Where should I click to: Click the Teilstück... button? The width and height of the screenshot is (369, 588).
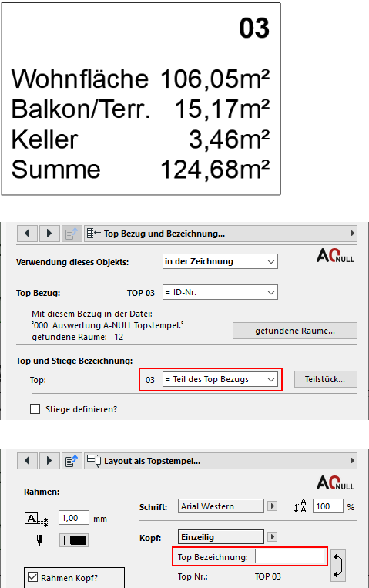click(326, 379)
